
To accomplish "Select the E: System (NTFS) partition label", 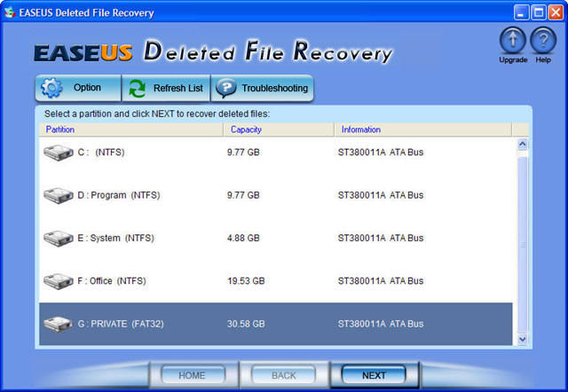I will tap(116, 239).
